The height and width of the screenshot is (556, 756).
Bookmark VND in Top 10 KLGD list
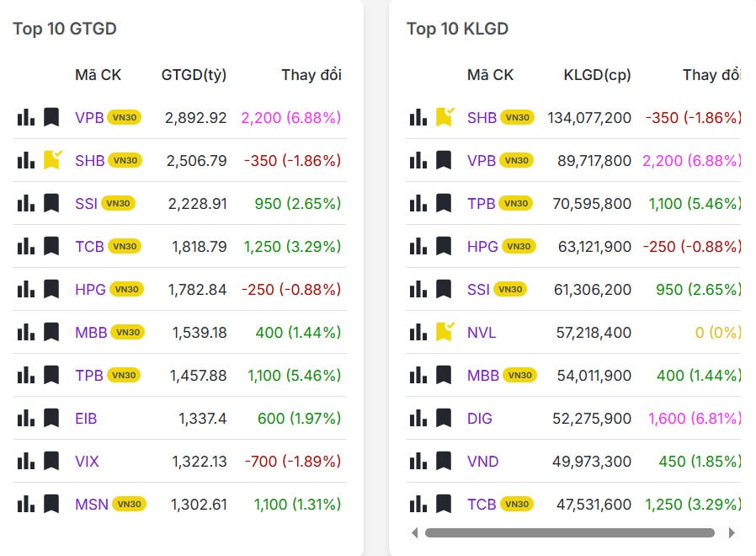[x=444, y=461]
